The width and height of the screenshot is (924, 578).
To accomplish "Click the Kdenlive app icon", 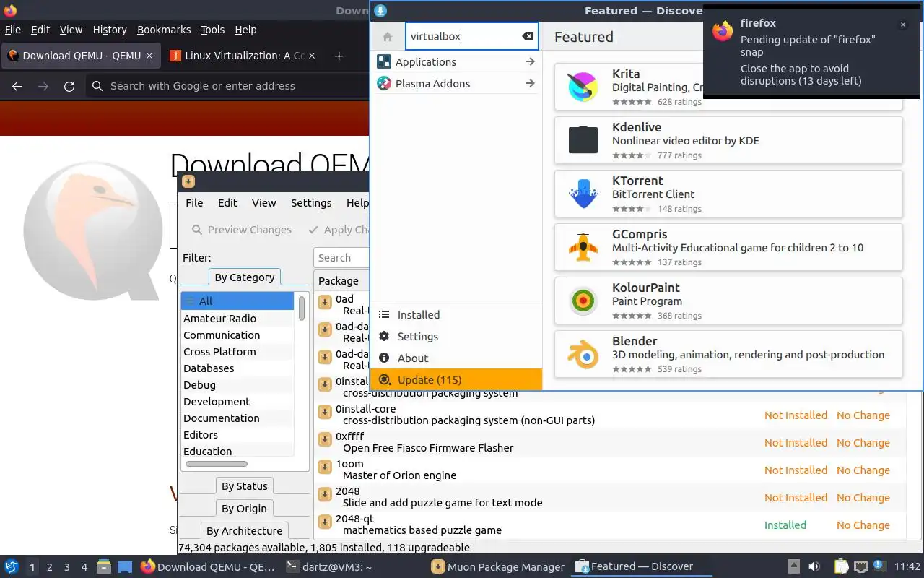I will click(583, 140).
